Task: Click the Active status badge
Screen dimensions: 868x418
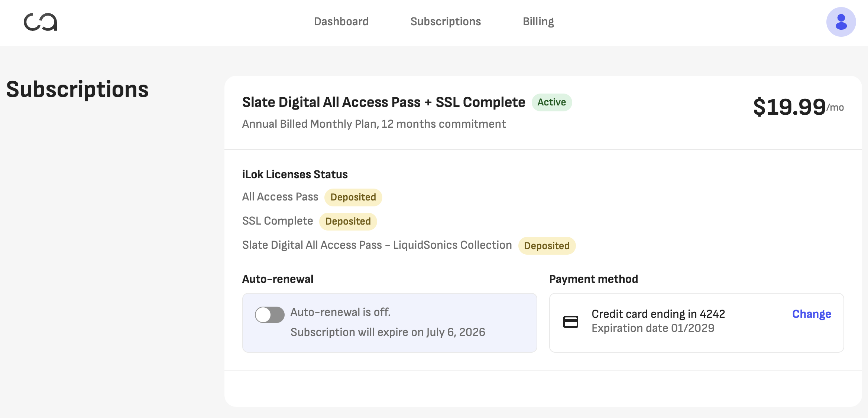Action: click(551, 102)
